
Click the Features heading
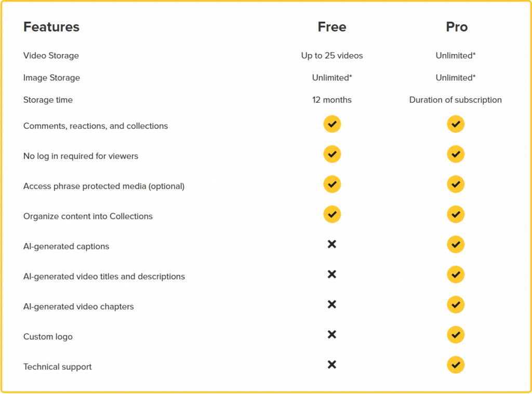[x=51, y=27]
